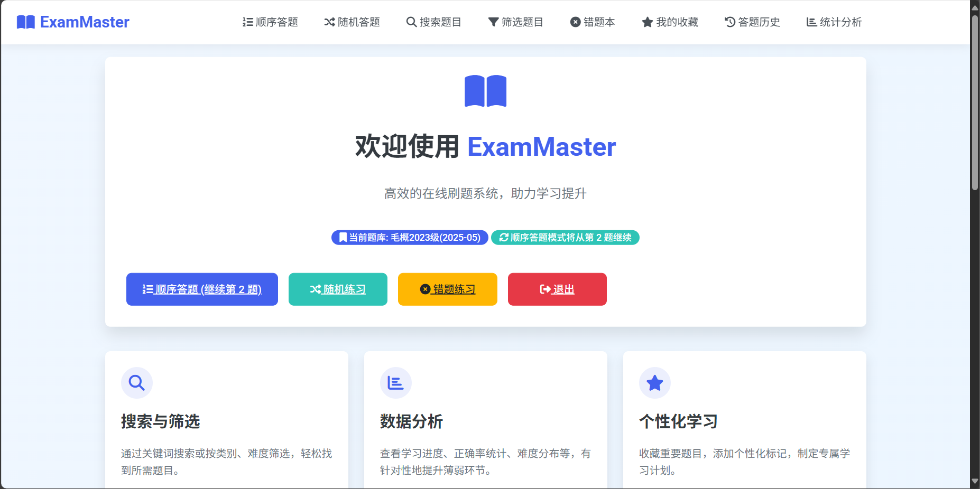Click the red 退出 button

pos(557,289)
